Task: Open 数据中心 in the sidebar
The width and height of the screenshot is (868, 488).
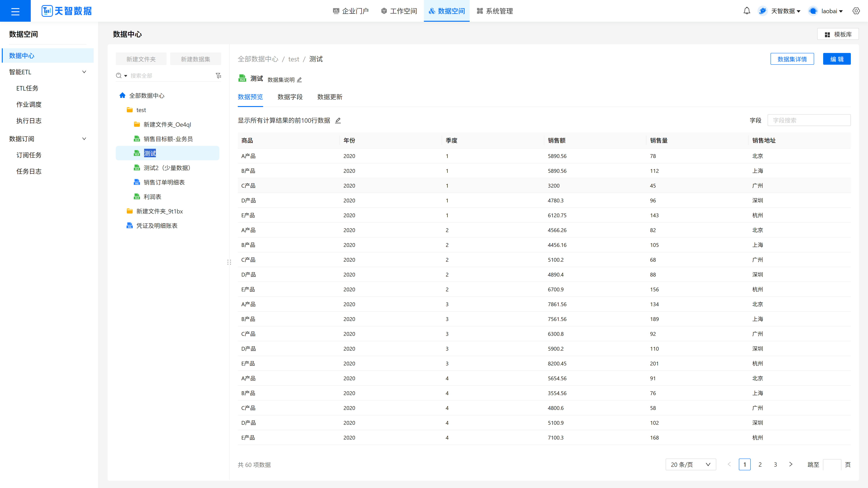Action: 48,55
